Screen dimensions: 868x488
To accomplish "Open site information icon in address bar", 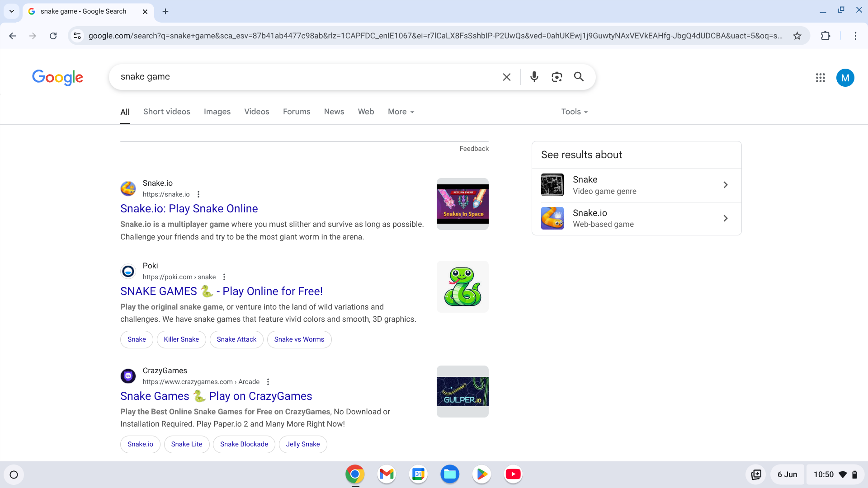I will point(77,36).
